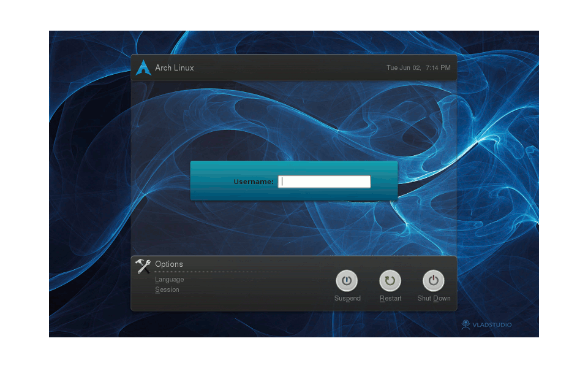Screen dimensions: 588x368
Task: Click the Arch Linux title text
Action: click(175, 67)
